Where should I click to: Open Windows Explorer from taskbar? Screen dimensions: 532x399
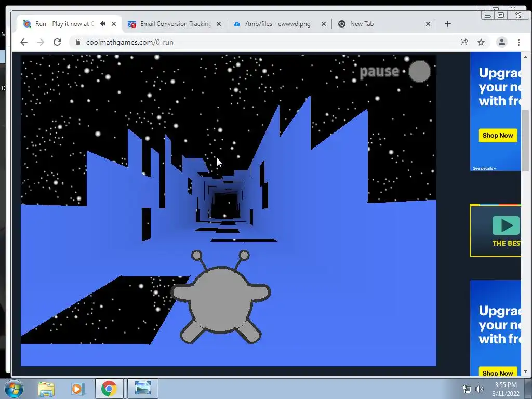(46, 389)
